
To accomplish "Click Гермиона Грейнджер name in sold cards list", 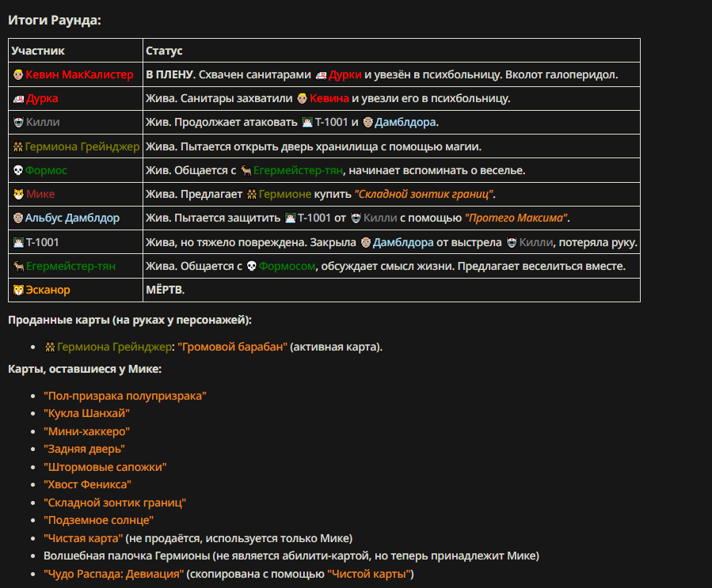I will pos(114,347).
